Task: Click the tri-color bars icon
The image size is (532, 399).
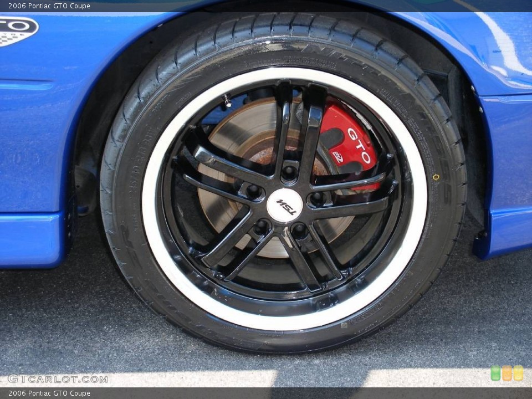Action: [x=507, y=373]
